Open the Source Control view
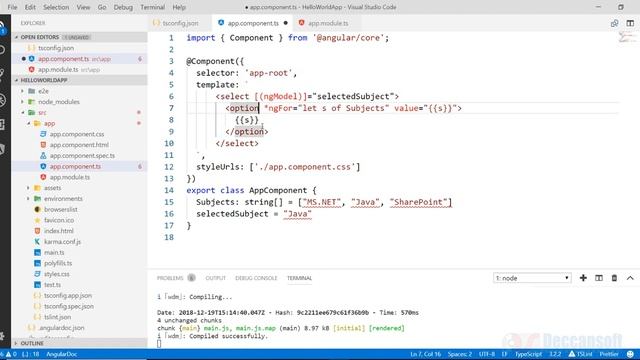This screenshot has height=360, width=640. 2,74
